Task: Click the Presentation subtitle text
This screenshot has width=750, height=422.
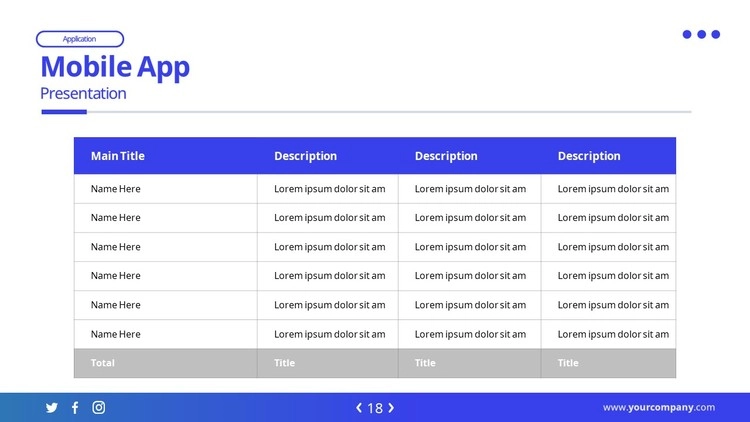Action: pyautogui.click(x=83, y=94)
